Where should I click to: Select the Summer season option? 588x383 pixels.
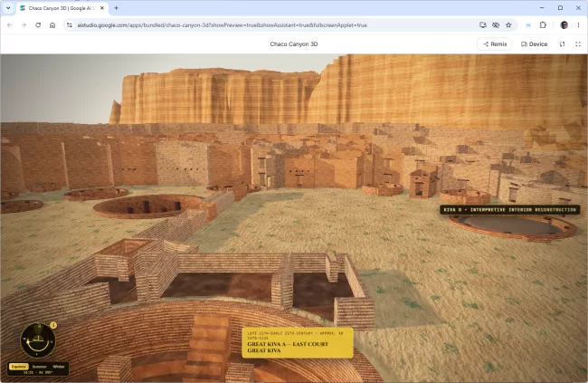point(39,367)
